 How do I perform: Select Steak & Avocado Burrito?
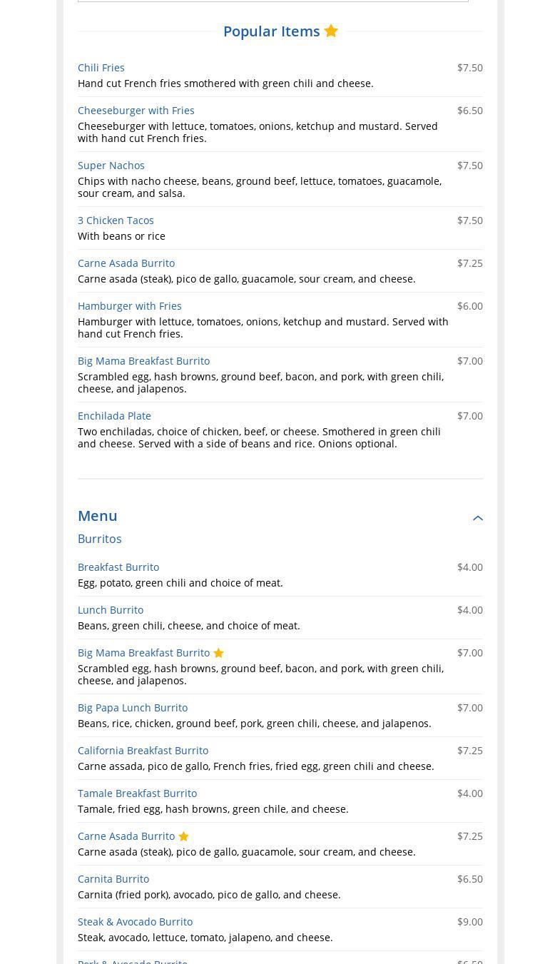click(x=136, y=922)
